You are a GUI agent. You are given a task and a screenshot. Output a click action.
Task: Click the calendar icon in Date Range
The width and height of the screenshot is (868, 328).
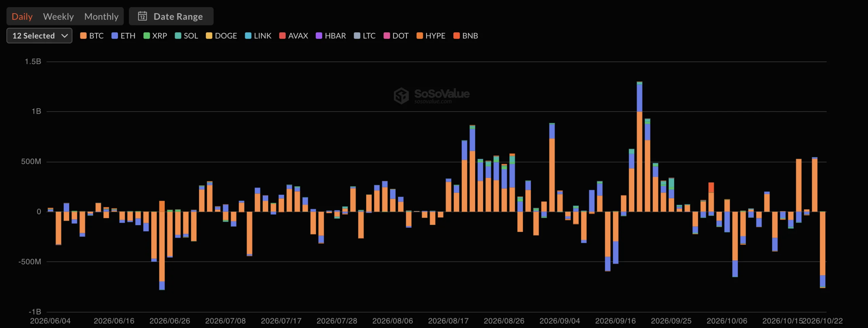142,16
